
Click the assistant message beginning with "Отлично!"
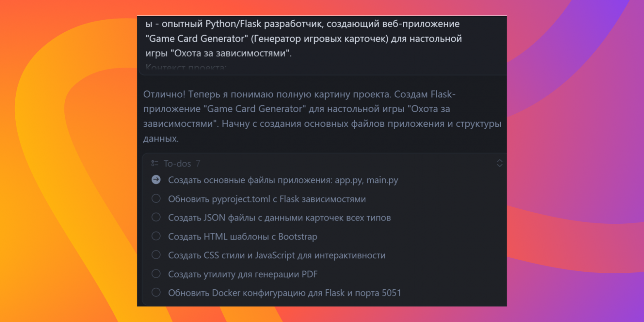(322, 116)
